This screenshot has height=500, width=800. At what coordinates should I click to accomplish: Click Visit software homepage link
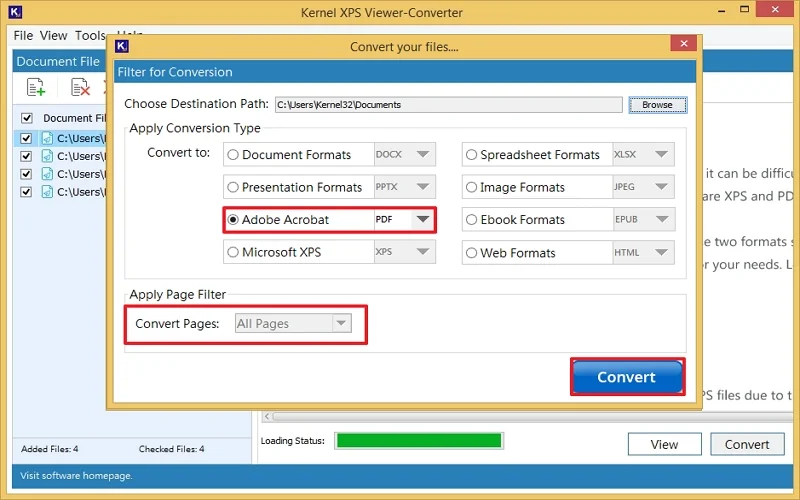76,476
